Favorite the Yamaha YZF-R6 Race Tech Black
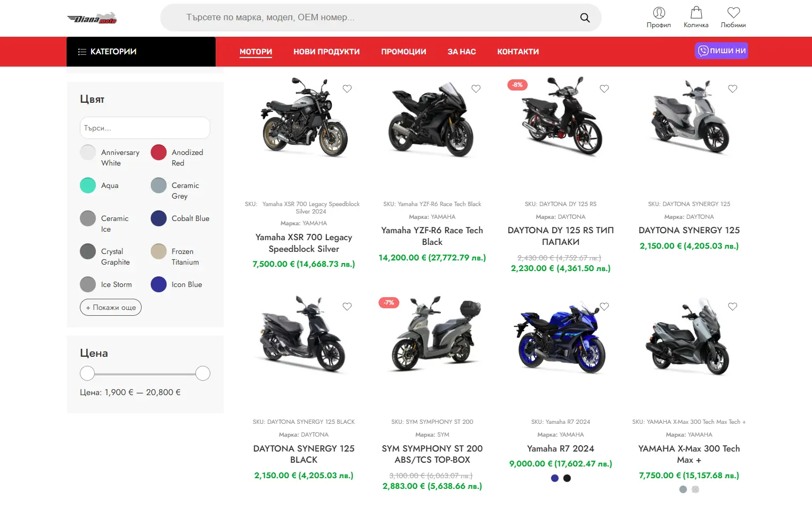 tap(476, 89)
